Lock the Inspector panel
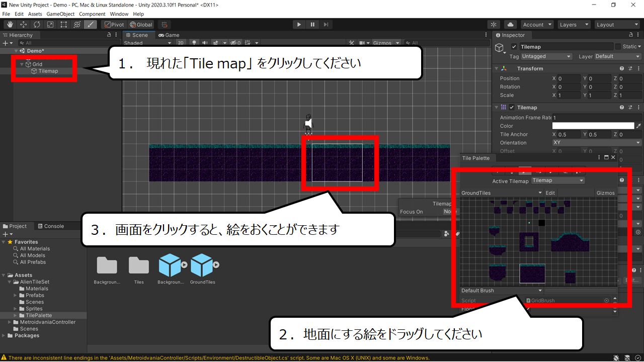644x362 pixels. [631, 35]
